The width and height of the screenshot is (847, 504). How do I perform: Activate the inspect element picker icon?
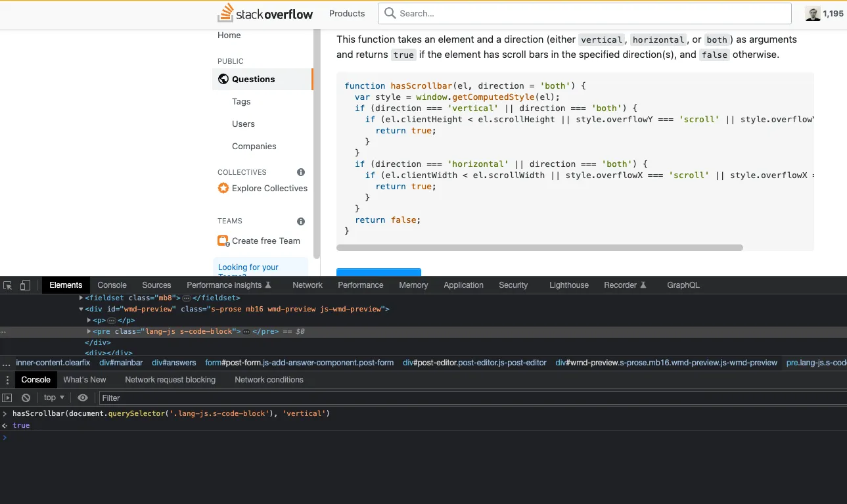click(8, 285)
